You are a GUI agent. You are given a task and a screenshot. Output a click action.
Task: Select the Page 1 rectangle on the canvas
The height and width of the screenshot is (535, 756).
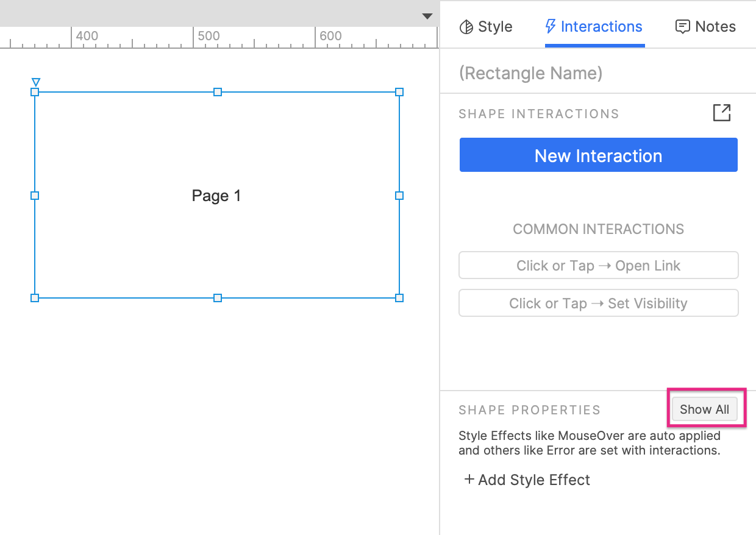coord(216,195)
